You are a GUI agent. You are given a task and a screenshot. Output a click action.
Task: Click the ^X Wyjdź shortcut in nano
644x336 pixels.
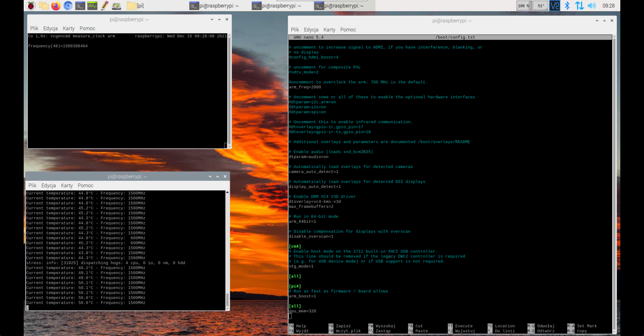[x=299, y=331]
